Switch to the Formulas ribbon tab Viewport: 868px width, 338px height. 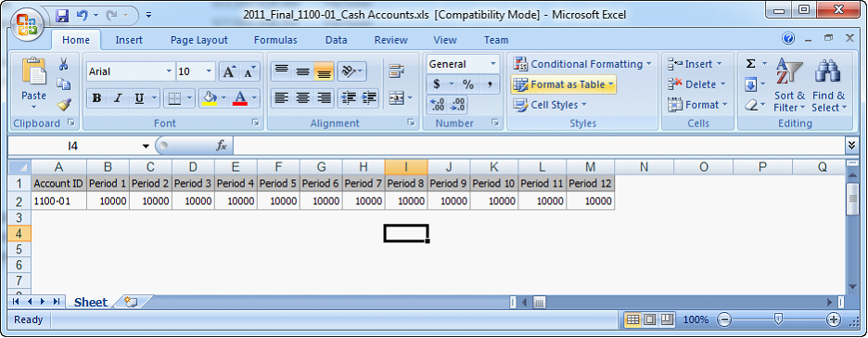[275, 40]
